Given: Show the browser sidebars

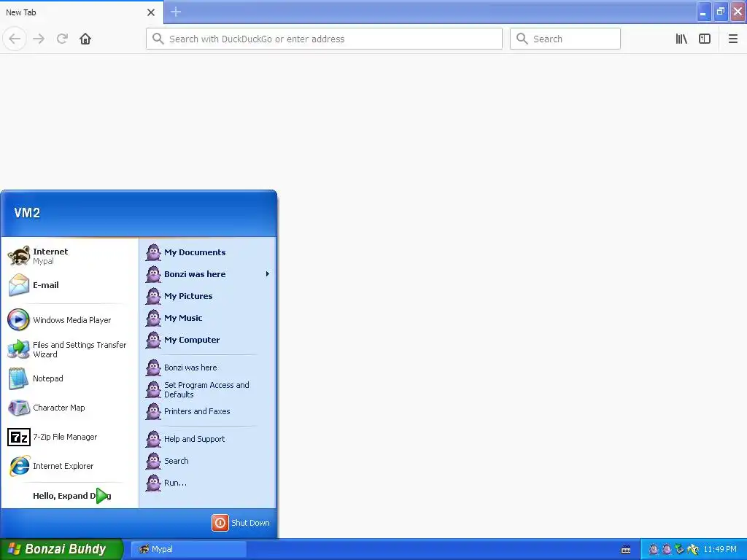Looking at the screenshot, I should [x=705, y=39].
